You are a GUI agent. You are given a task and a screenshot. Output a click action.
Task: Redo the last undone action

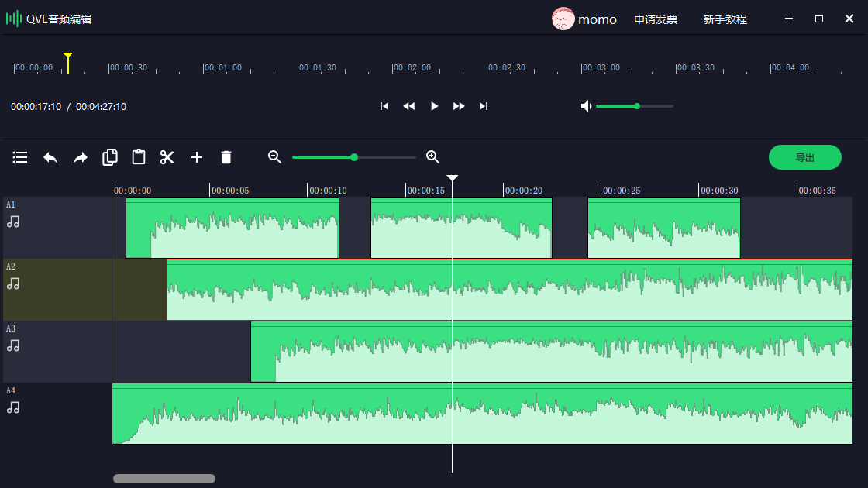point(81,157)
